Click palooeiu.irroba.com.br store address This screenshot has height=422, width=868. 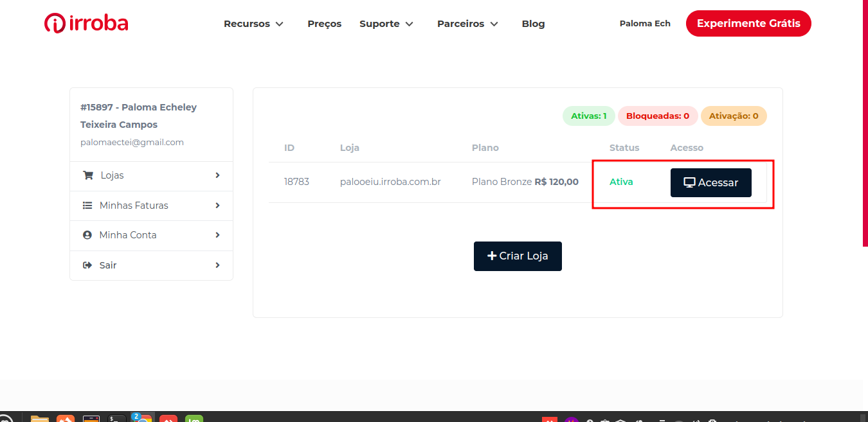(390, 182)
